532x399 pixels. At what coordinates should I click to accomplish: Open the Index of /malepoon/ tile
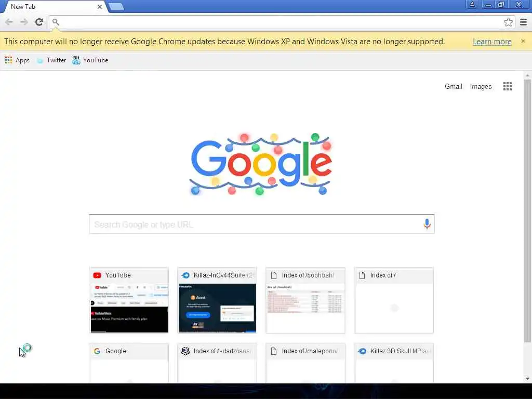(x=305, y=363)
